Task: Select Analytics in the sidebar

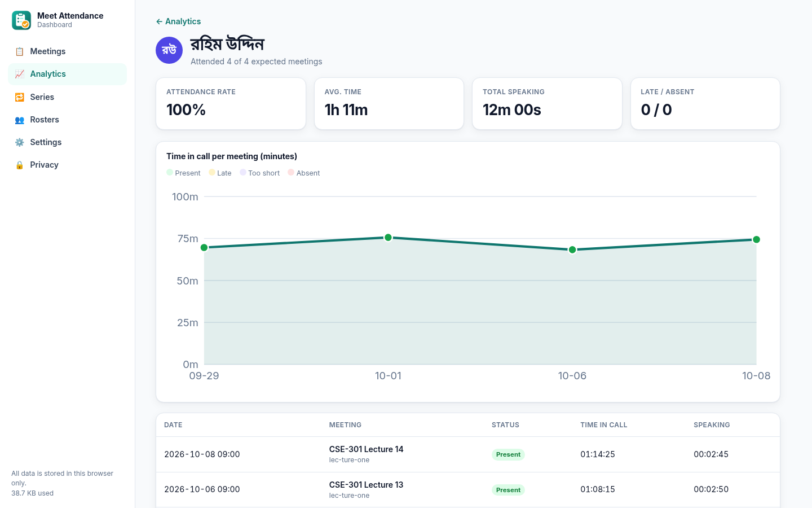Action: pos(68,74)
